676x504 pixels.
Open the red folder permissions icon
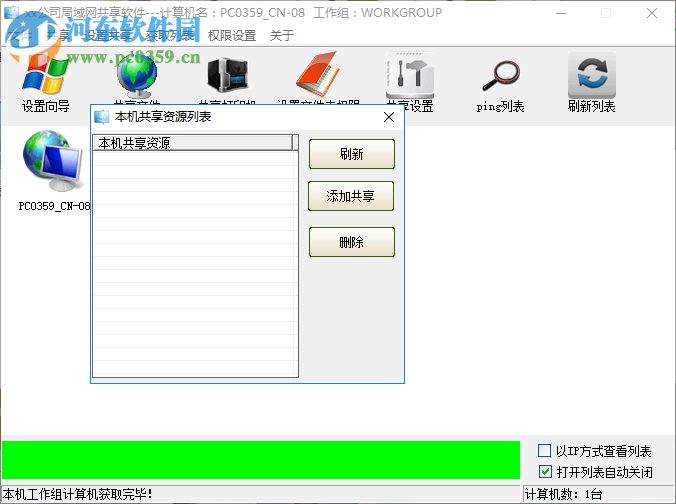coord(318,73)
